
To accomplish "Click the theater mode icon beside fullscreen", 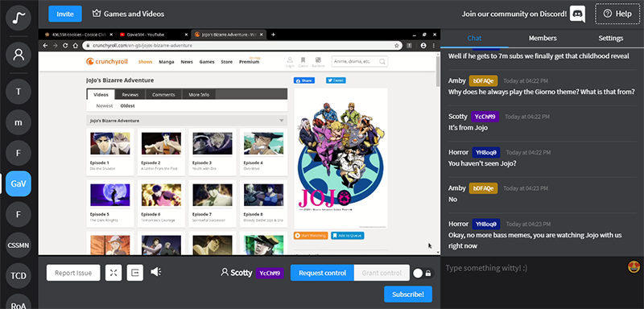I will pos(134,273).
